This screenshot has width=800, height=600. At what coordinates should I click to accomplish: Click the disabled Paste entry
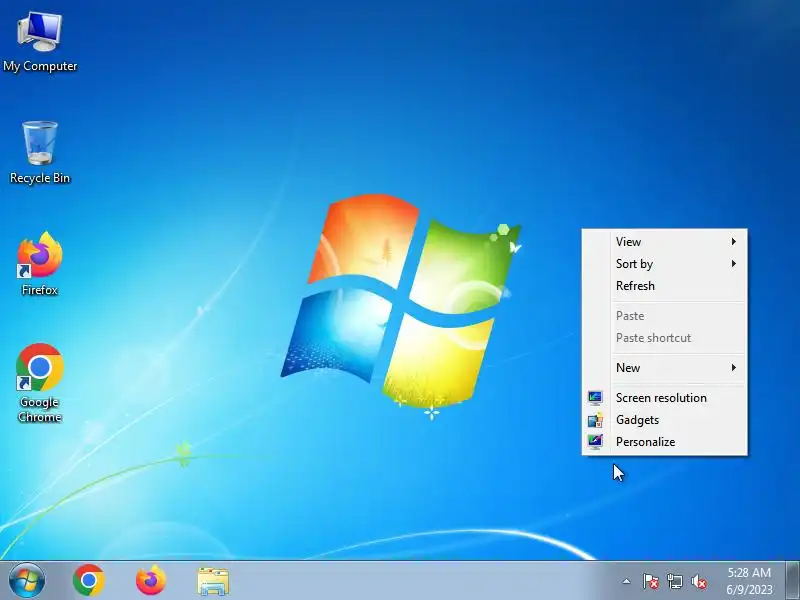click(x=664, y=315)
